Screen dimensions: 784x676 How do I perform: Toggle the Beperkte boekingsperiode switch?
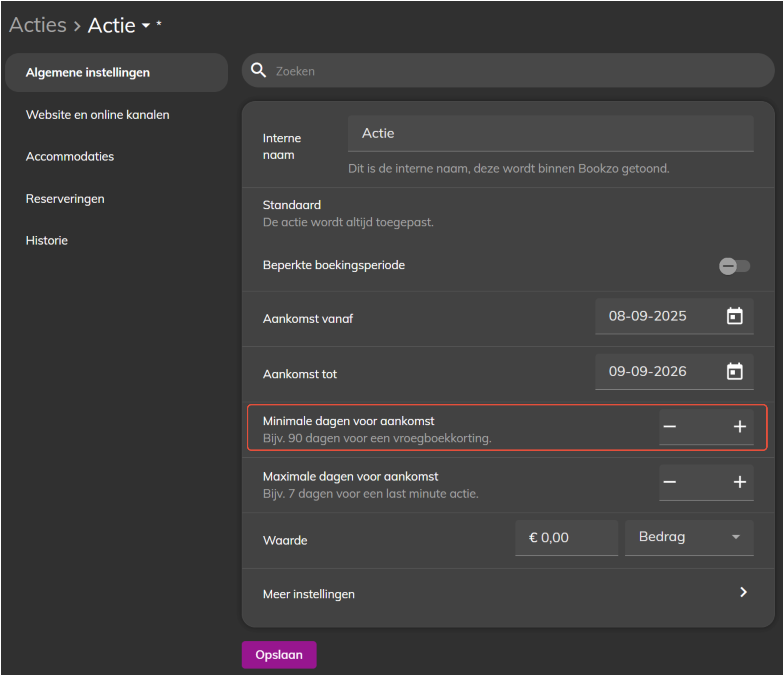click(734, 266)
